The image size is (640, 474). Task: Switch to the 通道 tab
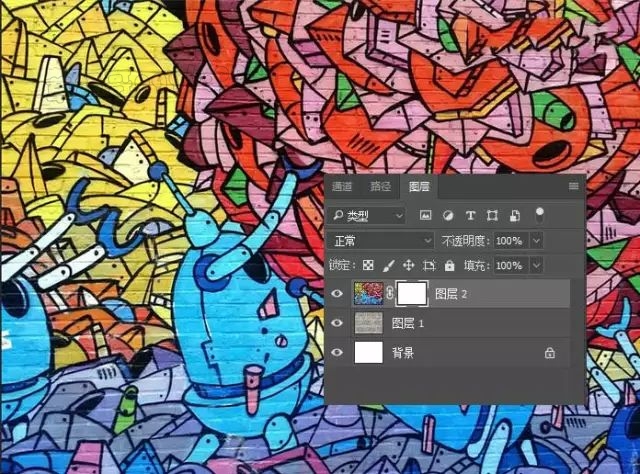342,186
